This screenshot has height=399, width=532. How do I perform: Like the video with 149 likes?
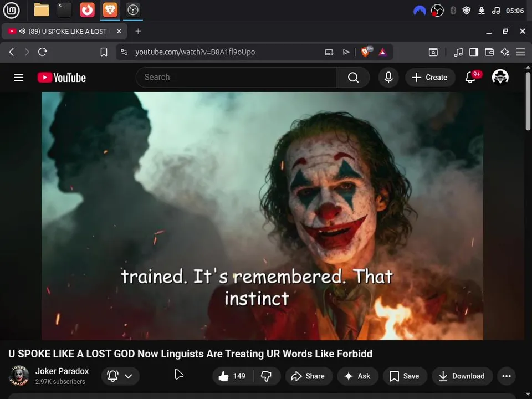pyautogui.click(x=232, y=376)
